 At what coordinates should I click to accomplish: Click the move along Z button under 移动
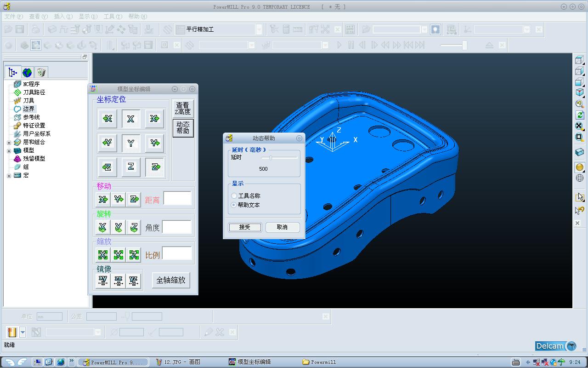(x=134, y=199)
